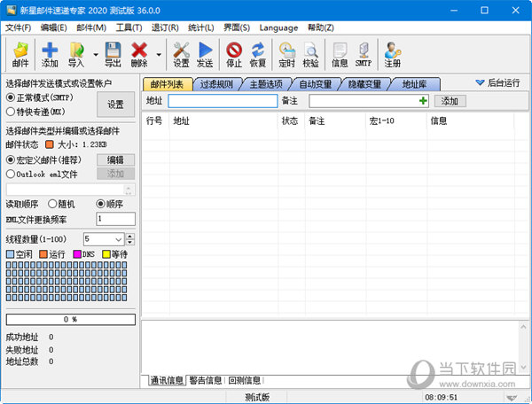This screenshot has width=532, height=404.
Task: Switch to the 隐藏变量 tab
Action: point(364,84)
